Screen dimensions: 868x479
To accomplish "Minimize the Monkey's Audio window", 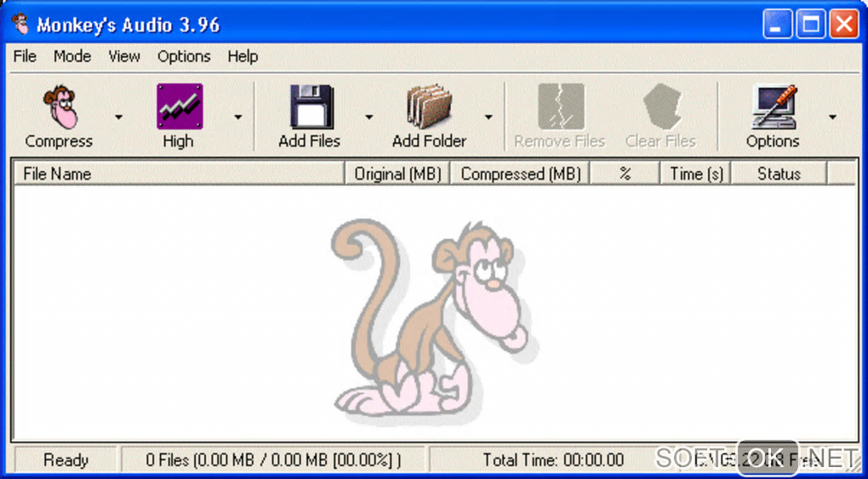I will pyautogui.click(x=777, y=25).
